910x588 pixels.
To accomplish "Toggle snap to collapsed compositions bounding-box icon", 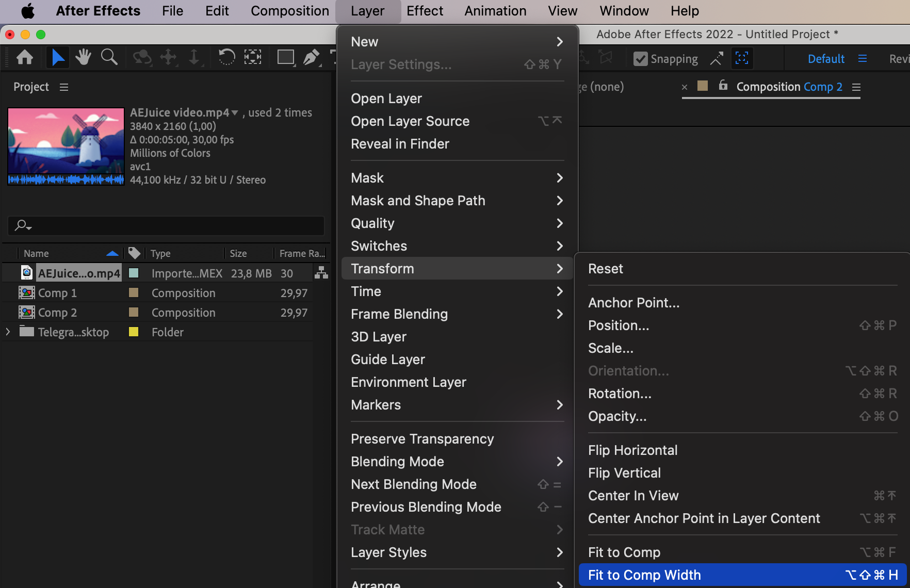I will (742, 58).
